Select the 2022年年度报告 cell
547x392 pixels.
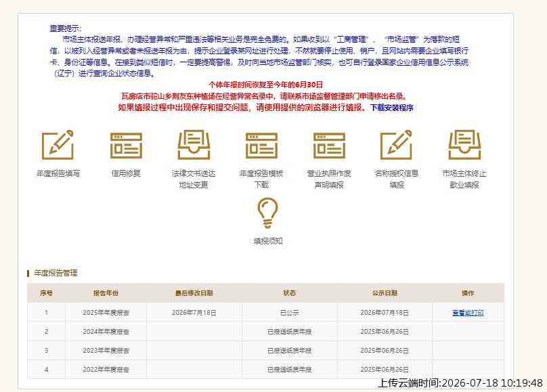click(x=106, y=370)
